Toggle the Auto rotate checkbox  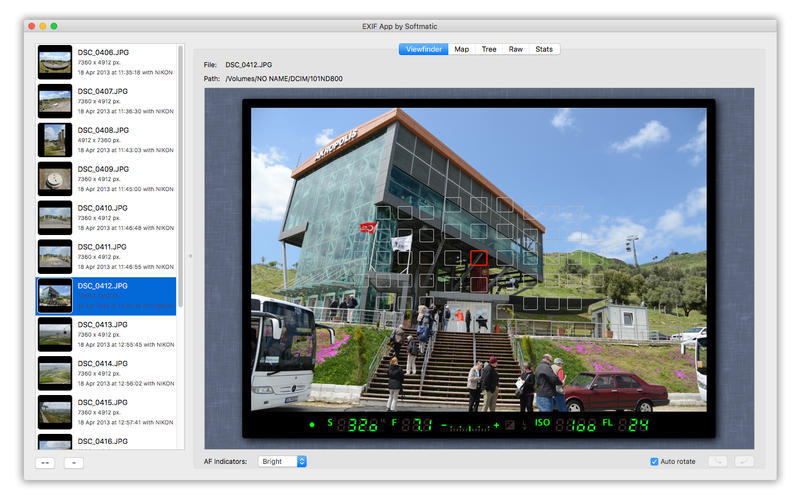point(654,461)
